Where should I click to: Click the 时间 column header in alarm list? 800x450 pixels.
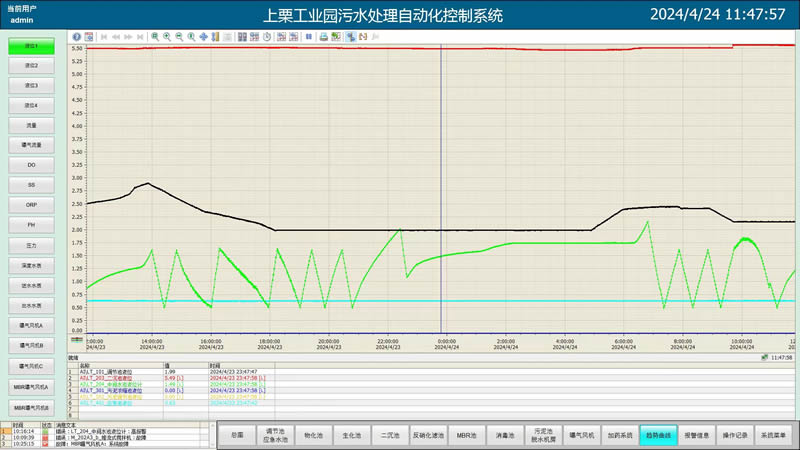point(17,423)
